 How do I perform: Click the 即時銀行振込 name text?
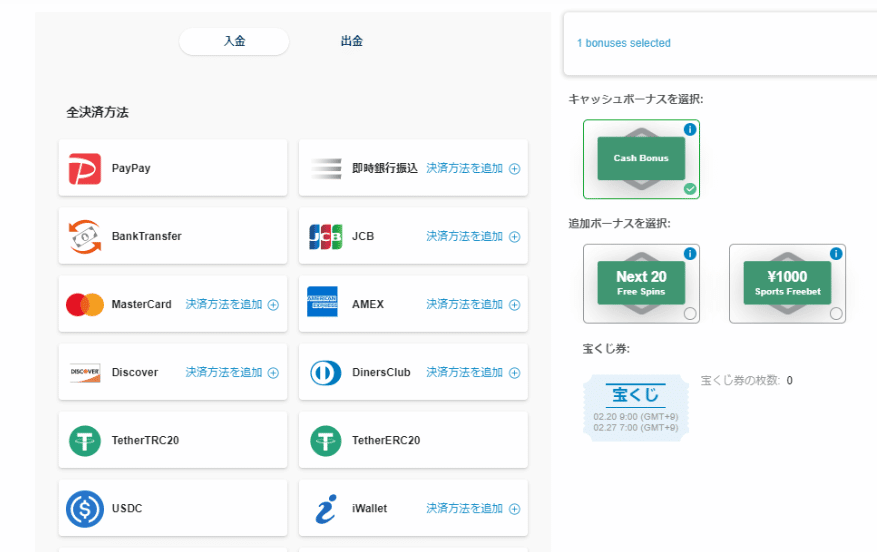click(385, 168)
